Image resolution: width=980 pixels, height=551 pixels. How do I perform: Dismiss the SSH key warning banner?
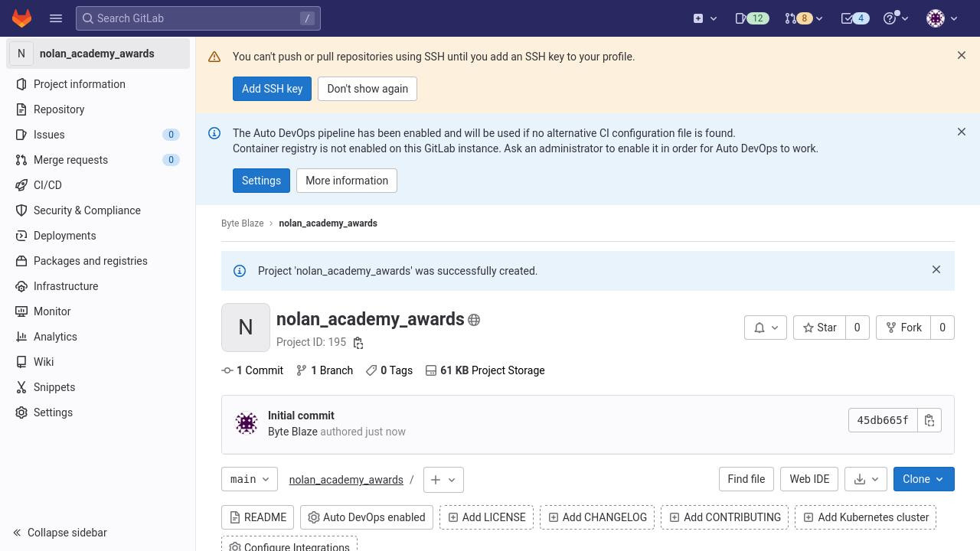tap(962, 55)
